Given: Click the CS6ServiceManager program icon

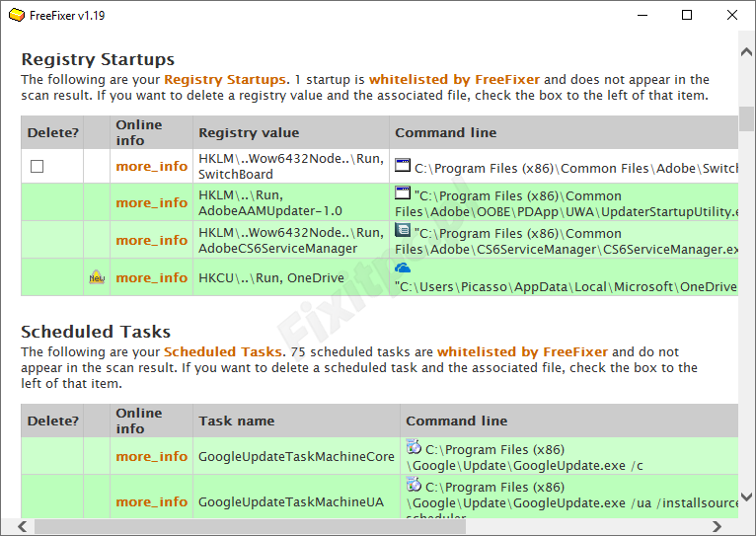Looking at the screenshot, I should pyautogui.click(x=403, y=230).
